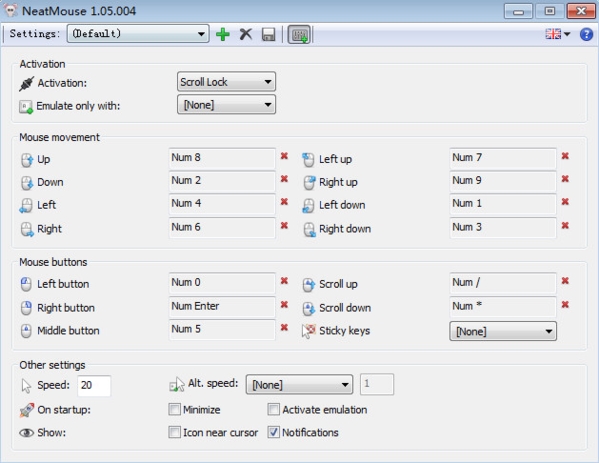Maximize the NeatMouse window
The width and height of the screenshot is (599, 463).
click(549, 11)
